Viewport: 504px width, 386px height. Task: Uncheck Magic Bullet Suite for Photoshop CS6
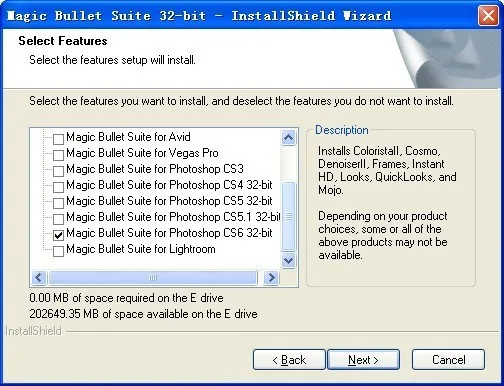58,235
